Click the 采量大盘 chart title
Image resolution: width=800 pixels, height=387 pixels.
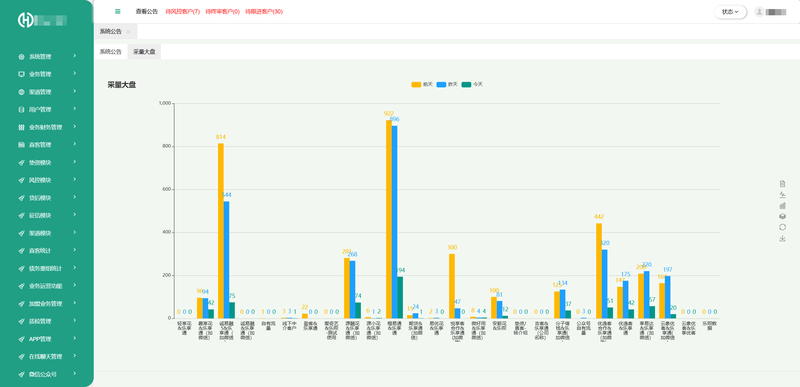point(121,85)
